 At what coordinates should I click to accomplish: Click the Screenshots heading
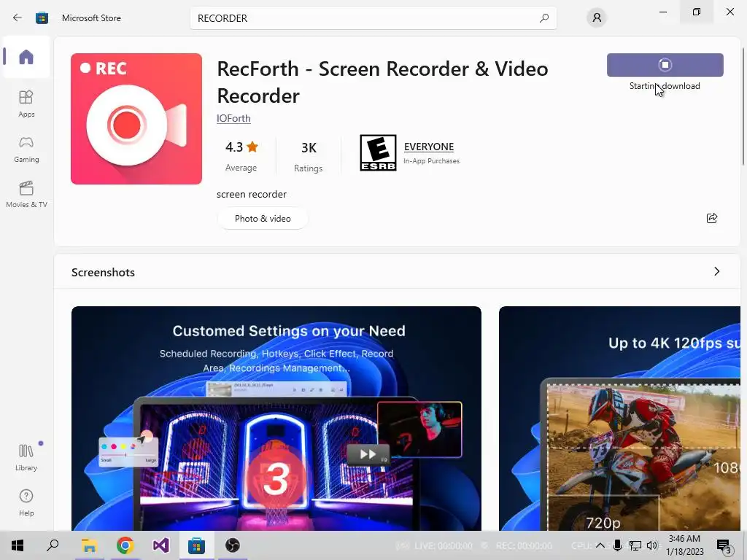click(103, 273)
